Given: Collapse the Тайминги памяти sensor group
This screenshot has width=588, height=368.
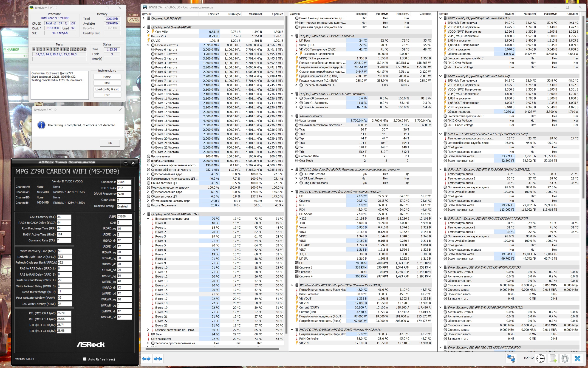Looking at the screenshot, I should point(292,116).
